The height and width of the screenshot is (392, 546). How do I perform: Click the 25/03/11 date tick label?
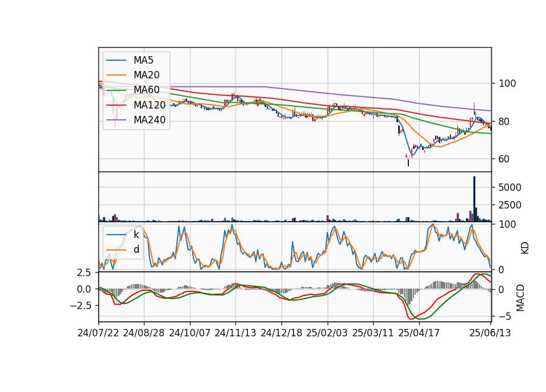[373, 333]
